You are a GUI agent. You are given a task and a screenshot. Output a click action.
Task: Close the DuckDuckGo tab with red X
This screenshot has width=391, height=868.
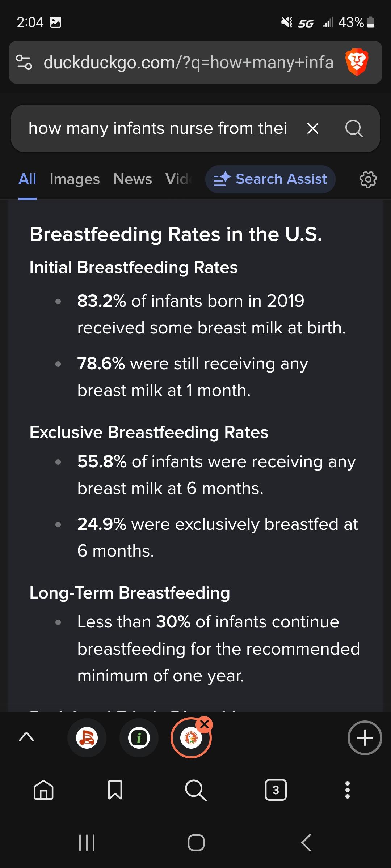205,724
